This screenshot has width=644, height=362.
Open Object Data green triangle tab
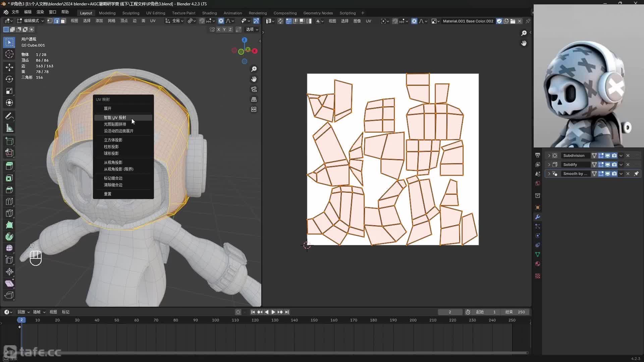538,254
